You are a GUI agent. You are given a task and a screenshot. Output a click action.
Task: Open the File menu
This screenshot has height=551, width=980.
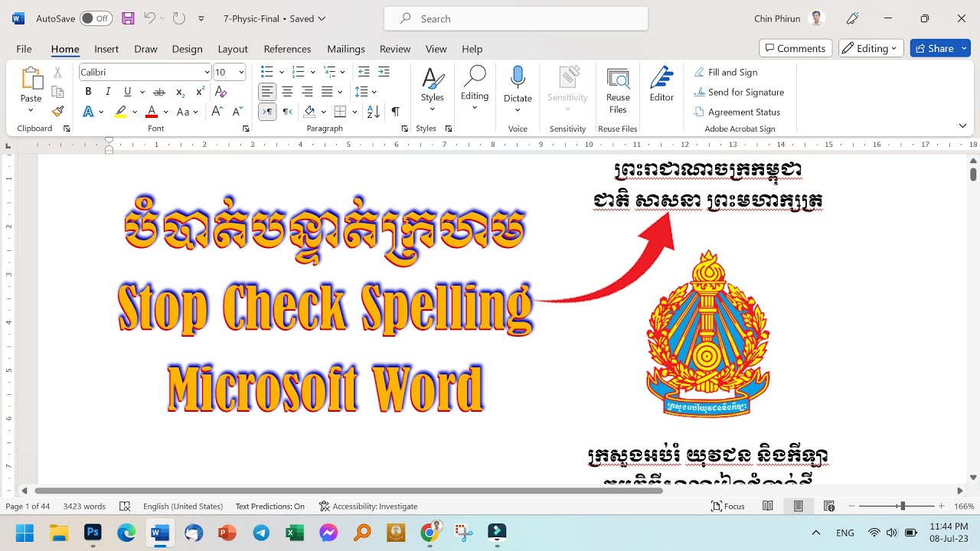[24, 49]
